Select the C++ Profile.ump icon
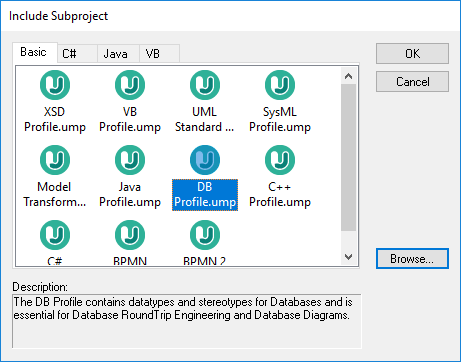Viewport: 461px width, 362px height. [280, 160]
